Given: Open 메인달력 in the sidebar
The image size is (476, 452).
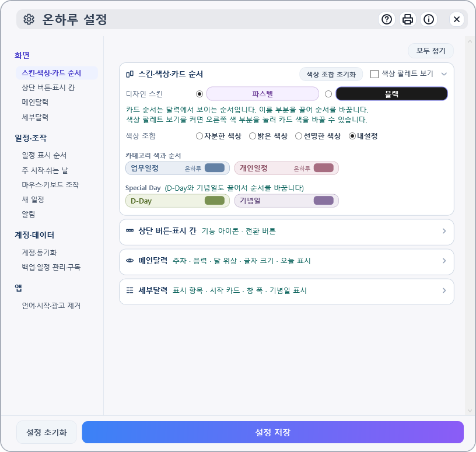Looking at the screenshot, I should tap(35, 102).
